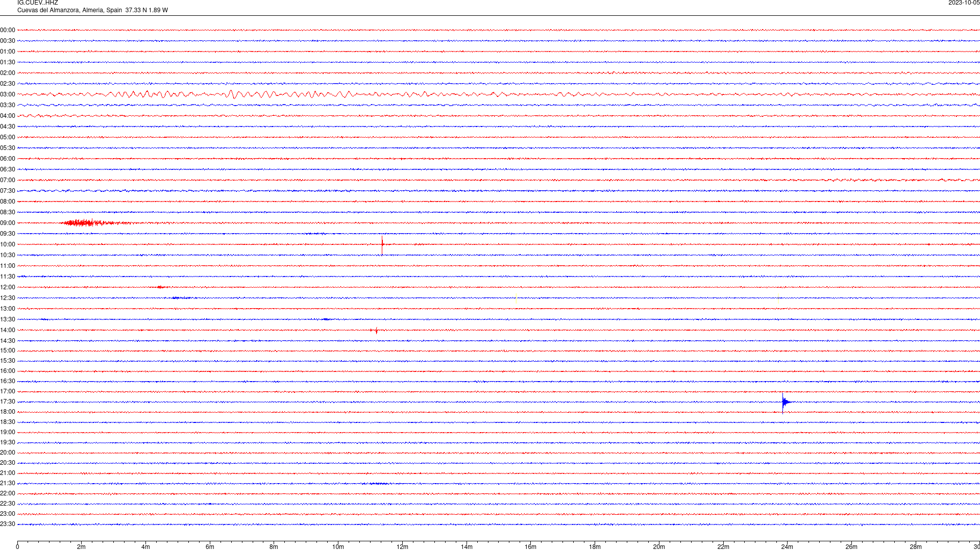The width and height of the screenshot is (980, 551).
Task: Click the 28m tick on the time axis
Action: pos(916,546)
